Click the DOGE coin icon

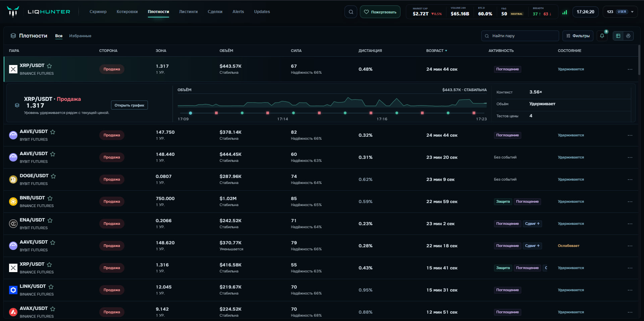click(x=13, y=180)
